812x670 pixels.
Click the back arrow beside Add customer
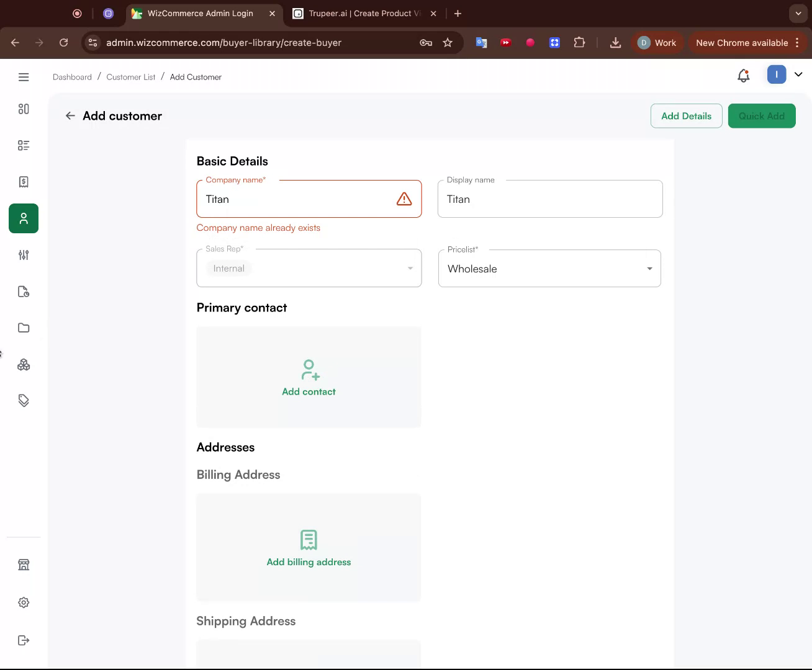(x=70, y=116)
